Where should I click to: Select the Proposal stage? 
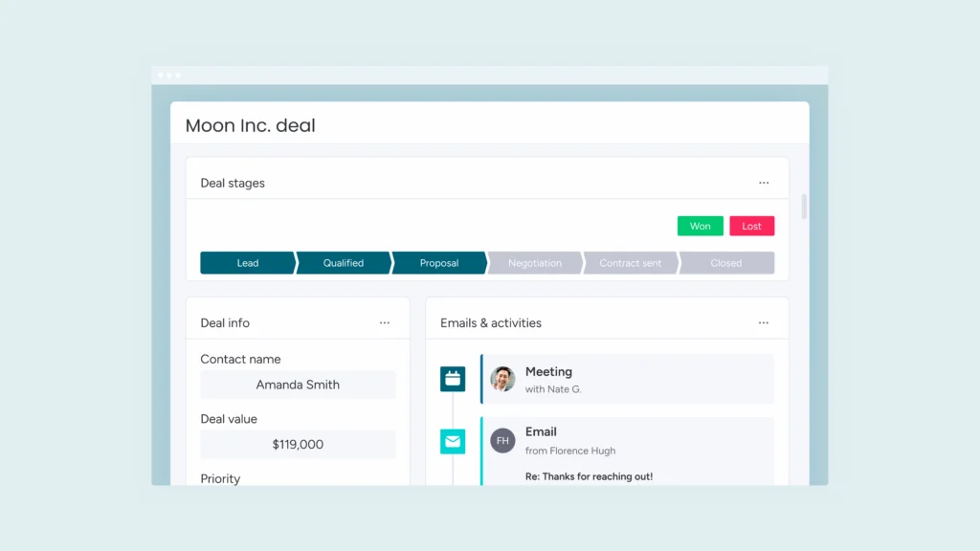(x=439, y=263)
